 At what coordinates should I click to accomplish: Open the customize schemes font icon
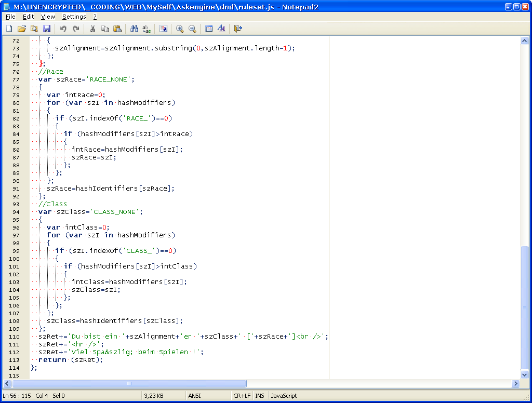tap(221, 29)
